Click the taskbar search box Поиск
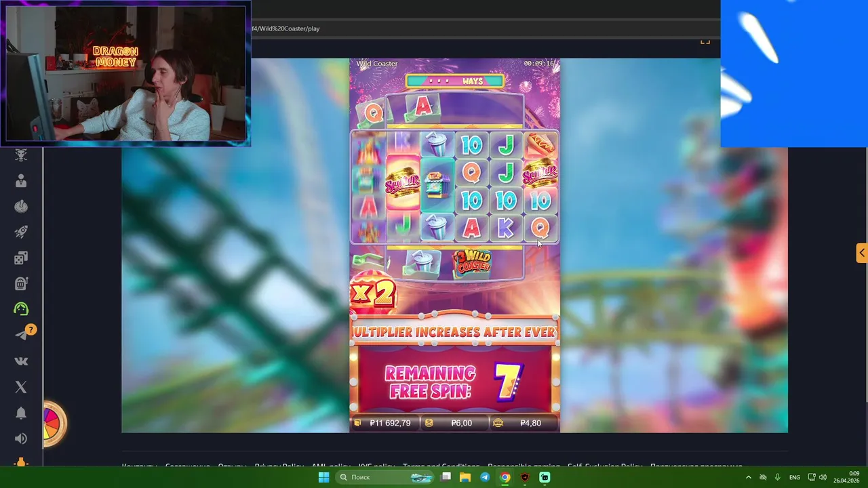This screenshot has width=868, height=488. [384, 477]
